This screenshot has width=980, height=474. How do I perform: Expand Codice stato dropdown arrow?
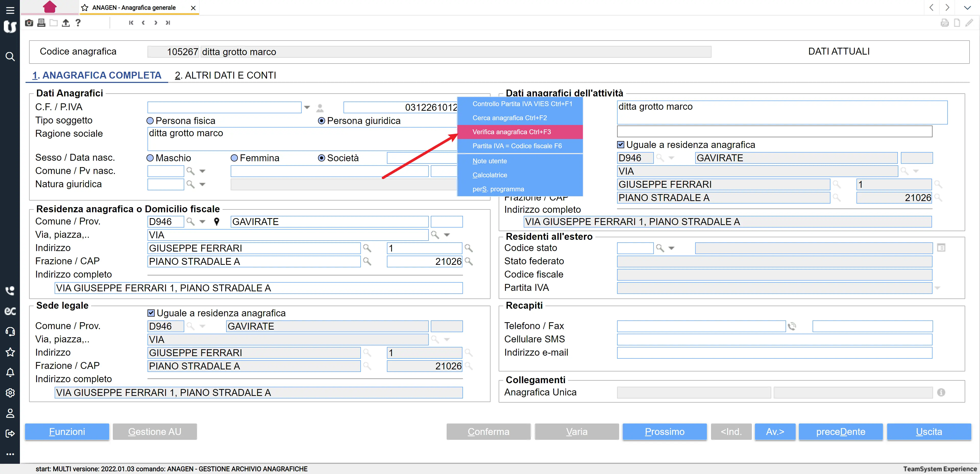(x=671, y=248)
